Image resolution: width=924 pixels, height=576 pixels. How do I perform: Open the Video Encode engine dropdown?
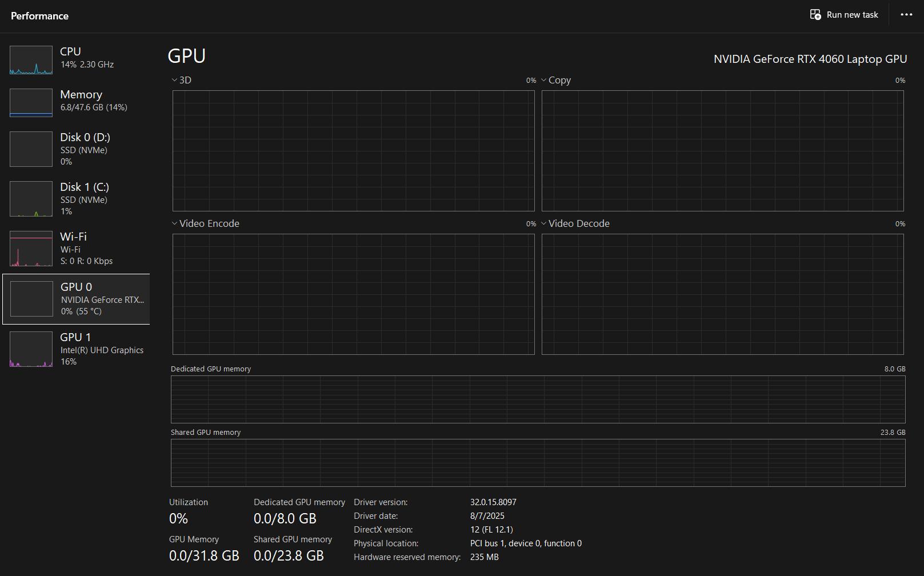click(x=174, y=224)
